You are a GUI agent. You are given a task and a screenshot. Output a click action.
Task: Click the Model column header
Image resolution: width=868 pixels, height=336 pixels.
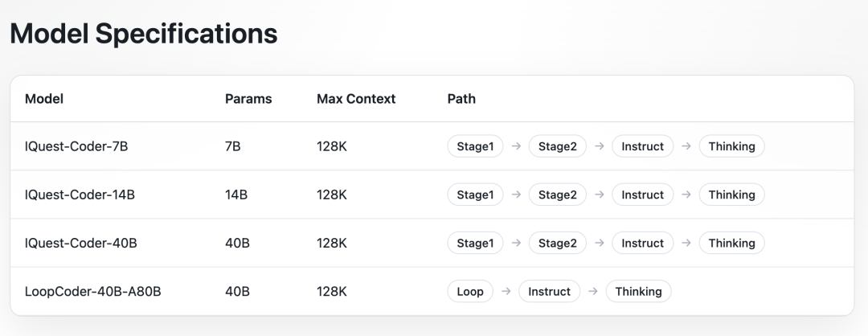[44, 99]
